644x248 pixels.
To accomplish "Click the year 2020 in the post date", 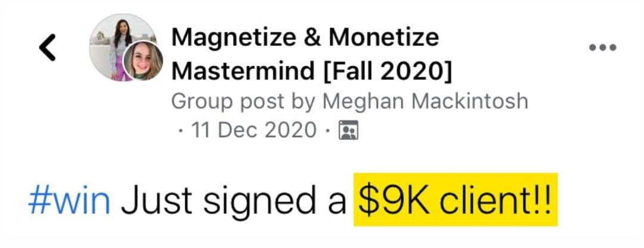I will (x=291, y=130).
